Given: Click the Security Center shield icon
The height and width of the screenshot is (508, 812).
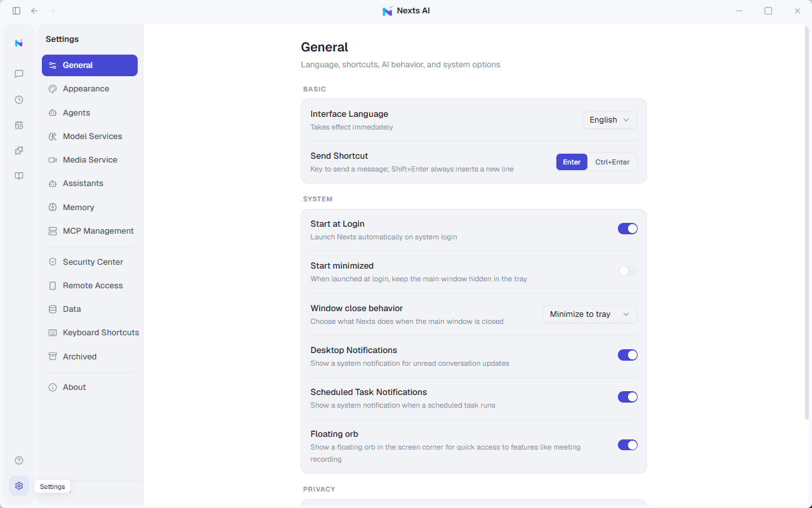Looking at the screenshot, I should pos(53,262).
